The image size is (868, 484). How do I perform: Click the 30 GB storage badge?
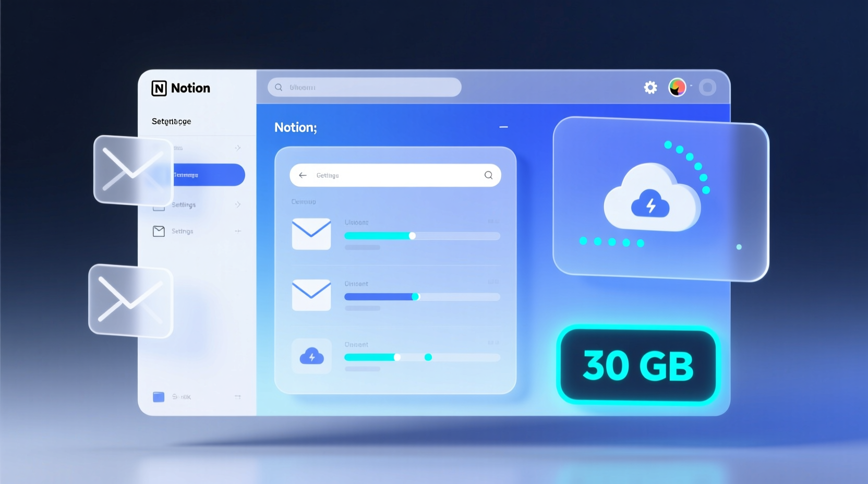[638, 365]
